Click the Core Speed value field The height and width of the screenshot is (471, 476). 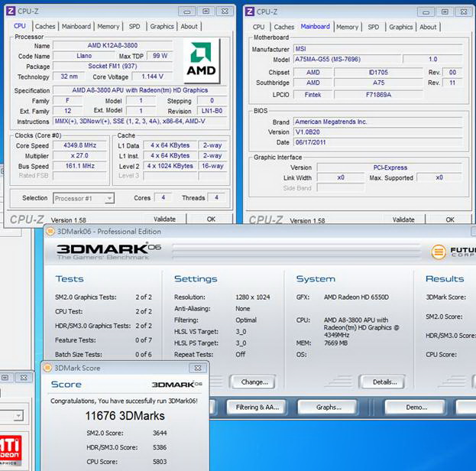coord(79,145)
